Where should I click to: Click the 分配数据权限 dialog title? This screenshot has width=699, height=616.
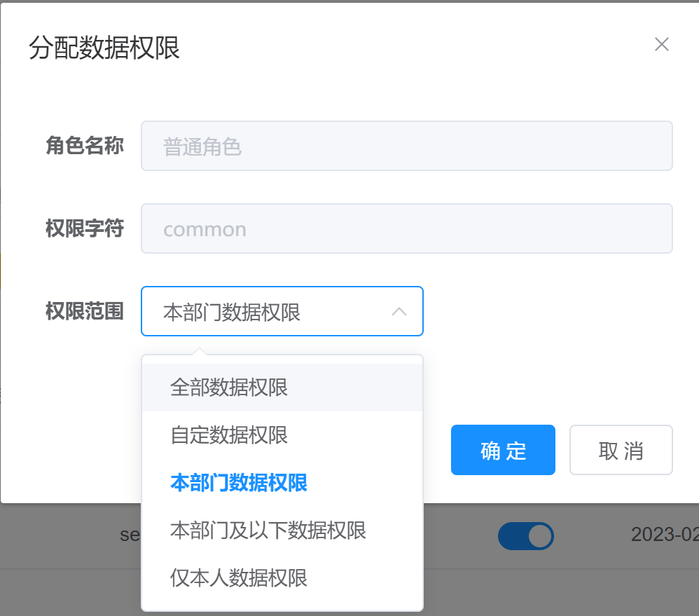(x=104, y=48)
